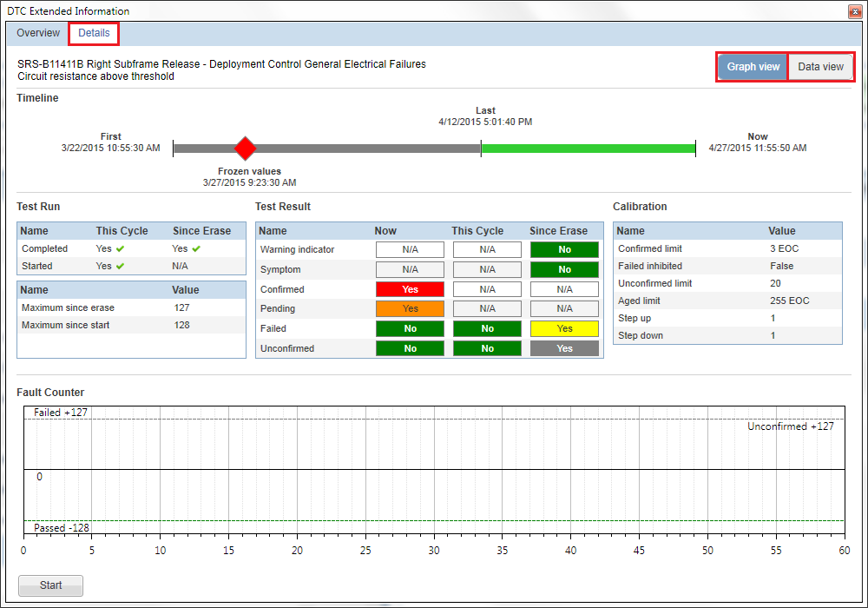
Task: Open the Details tab
Action: coord(94,33)
